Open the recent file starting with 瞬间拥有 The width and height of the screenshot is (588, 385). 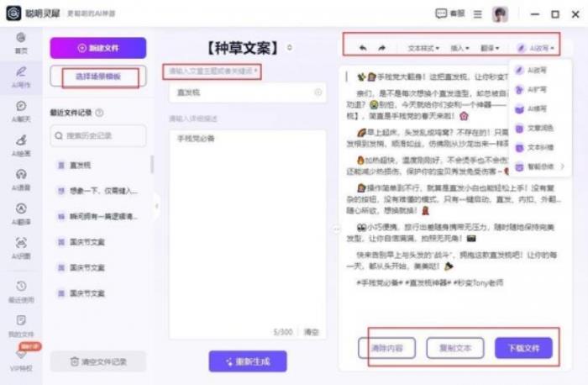tap(98, 217)
